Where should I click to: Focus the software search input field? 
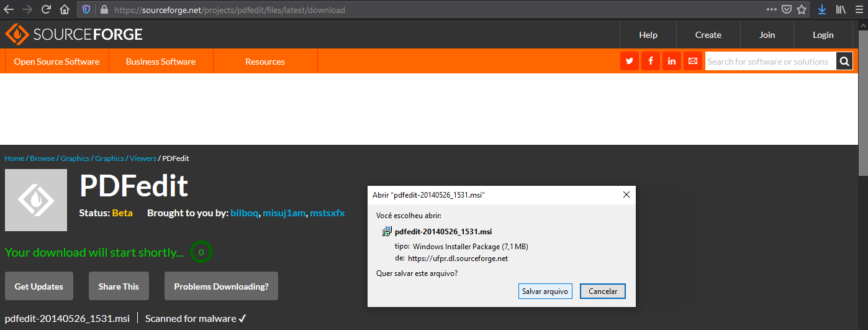click(770, 62)
